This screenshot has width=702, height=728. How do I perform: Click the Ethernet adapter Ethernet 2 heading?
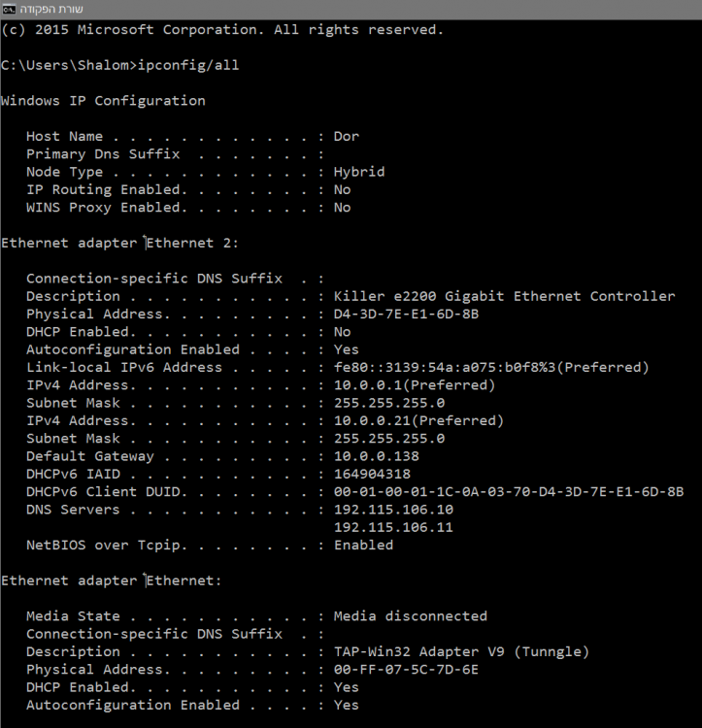[119, 243]
